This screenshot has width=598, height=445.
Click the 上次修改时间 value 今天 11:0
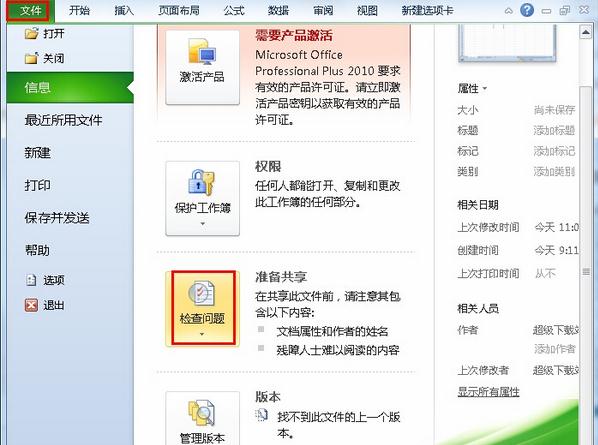point(556,228)
